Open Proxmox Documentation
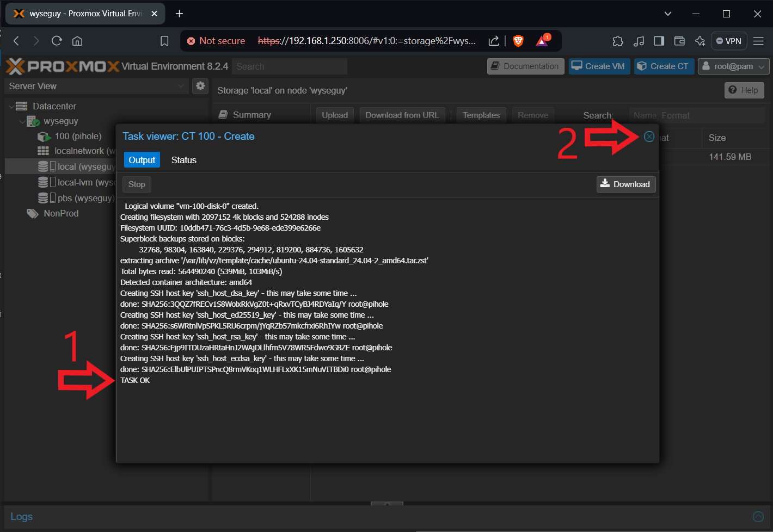 click(525, 66)
